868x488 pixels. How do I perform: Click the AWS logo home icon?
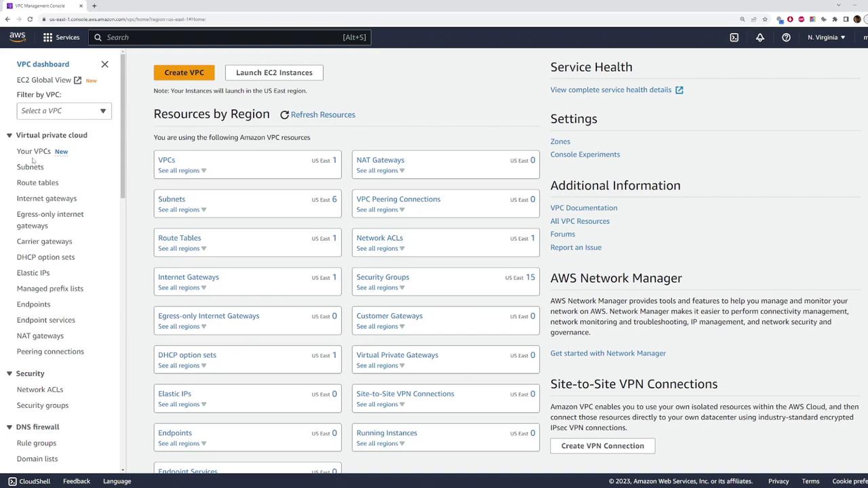click(18, 37)
